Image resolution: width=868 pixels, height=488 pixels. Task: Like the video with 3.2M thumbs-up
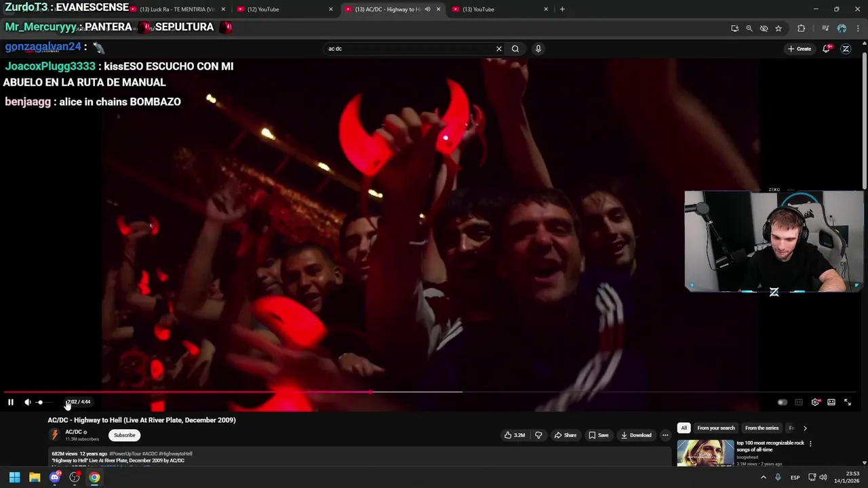click(515, 435)
